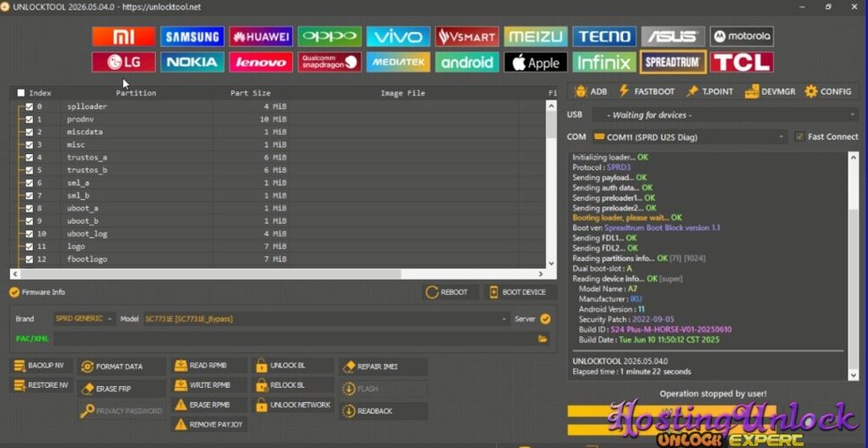The image size is (868, 448).
Task: Click the ERASE RPMB button
Action: pyautogui.click(x=209, y=405)
